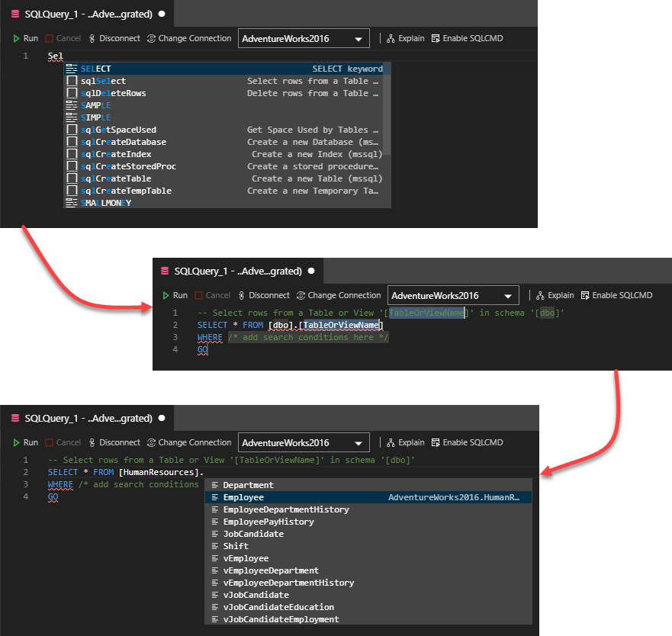
Task: Click [HumanResources] in bottom editor line 2
Action: (x=159, y=472)
